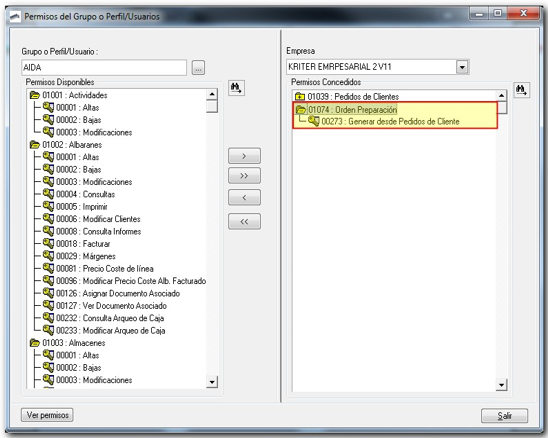Open the browse button next to AIDA field
Screen dimensions: 548x438
tap(198, 67)
